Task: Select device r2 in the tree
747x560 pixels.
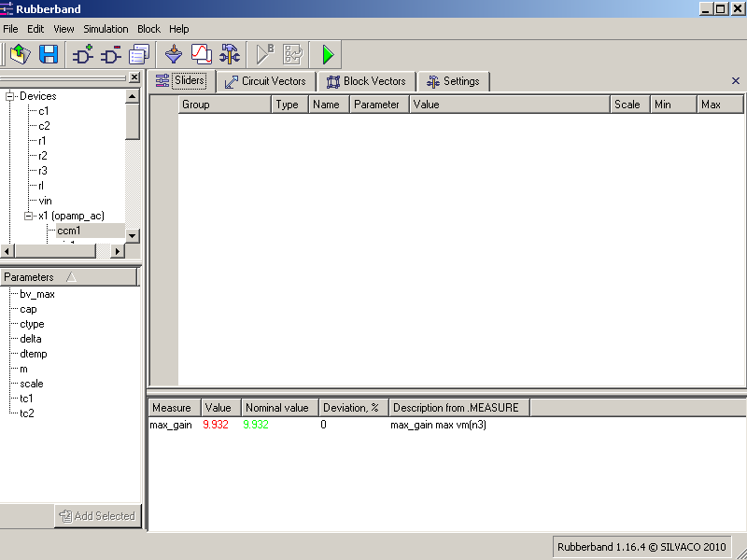Action: pyautogui.click(x=43, y=156)
